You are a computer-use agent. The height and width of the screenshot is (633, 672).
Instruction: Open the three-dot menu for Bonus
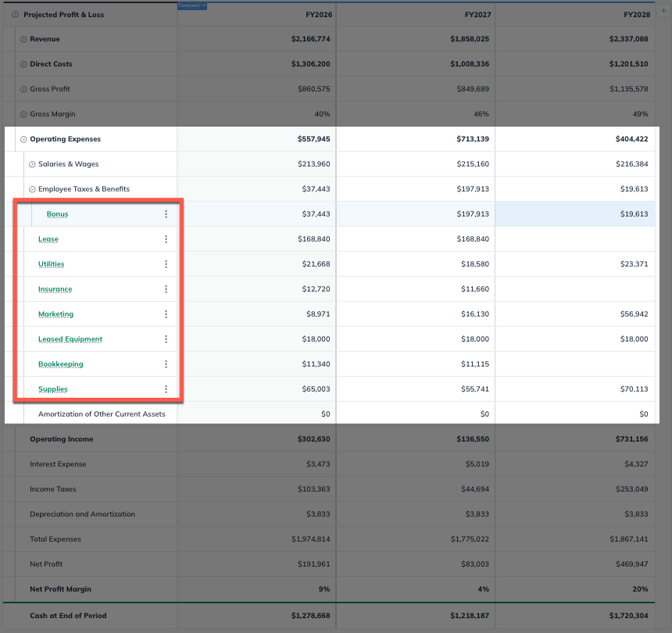(166, 214)
